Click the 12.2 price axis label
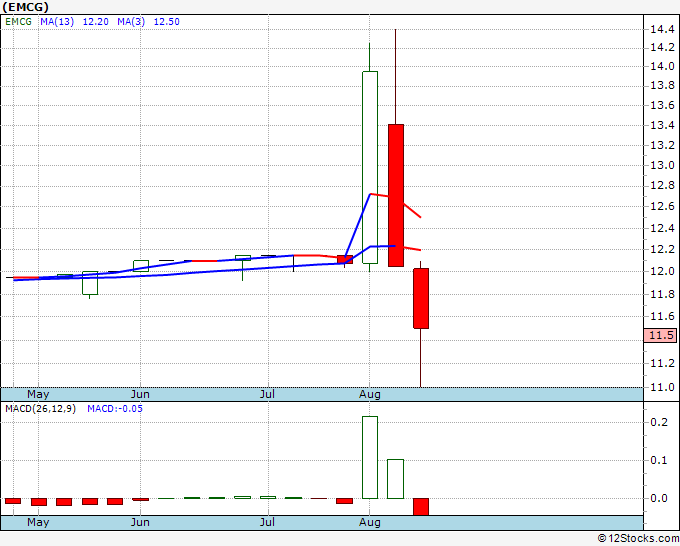This screenshot has height=546, width=680. pyautogui.click(x=662, y=249)
